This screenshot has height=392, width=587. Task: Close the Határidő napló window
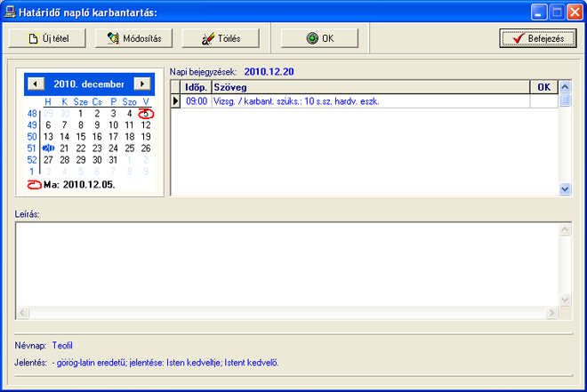575,12
